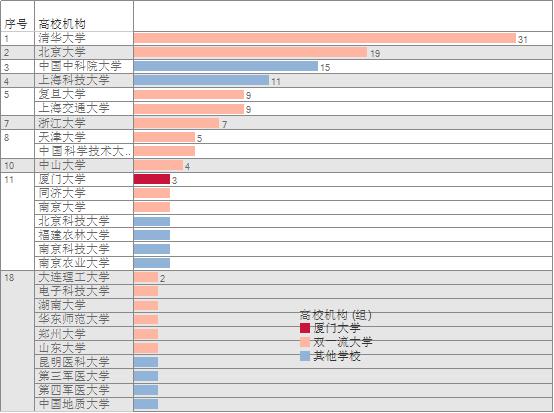Select the 同济大学 row label

[62, 193]
